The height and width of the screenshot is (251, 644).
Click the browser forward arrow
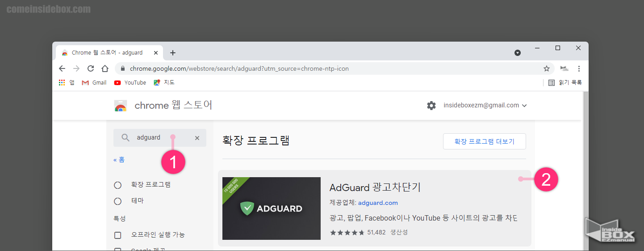click(76, 68)
